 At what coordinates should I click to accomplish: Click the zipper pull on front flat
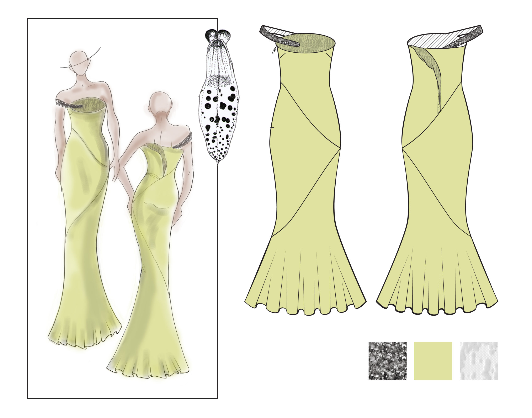[274, 51]
